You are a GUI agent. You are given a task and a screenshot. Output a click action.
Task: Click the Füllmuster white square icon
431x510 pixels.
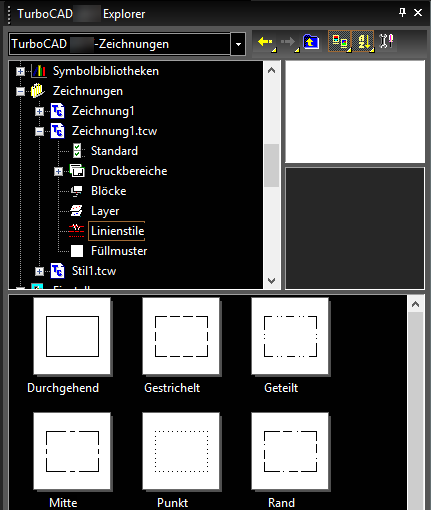[x=77, y=251]
